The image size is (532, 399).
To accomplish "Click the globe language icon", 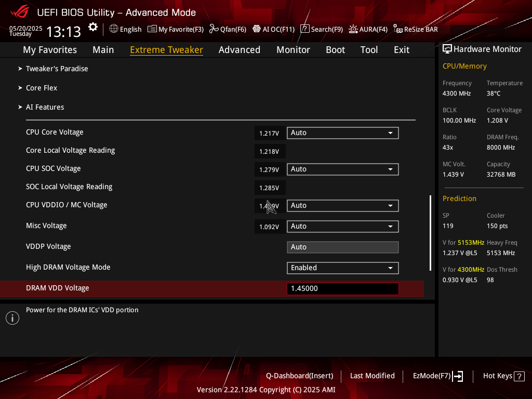I will coord(114,29).
